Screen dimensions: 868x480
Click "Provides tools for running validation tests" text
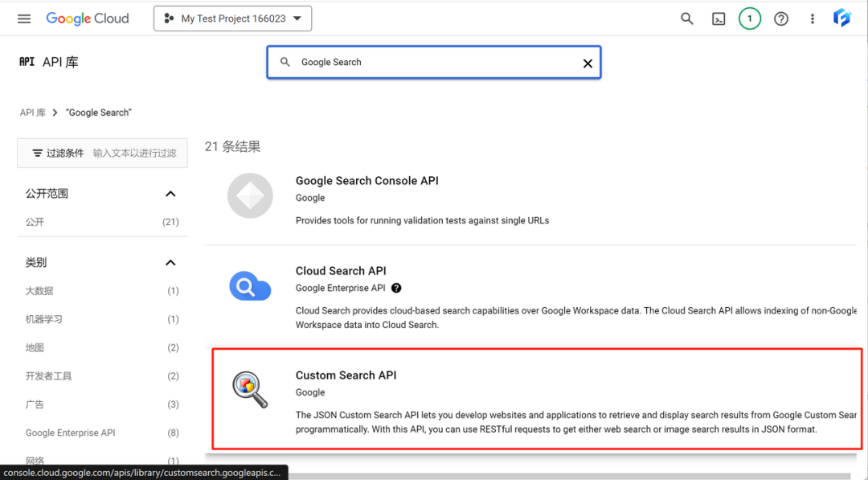423,220
